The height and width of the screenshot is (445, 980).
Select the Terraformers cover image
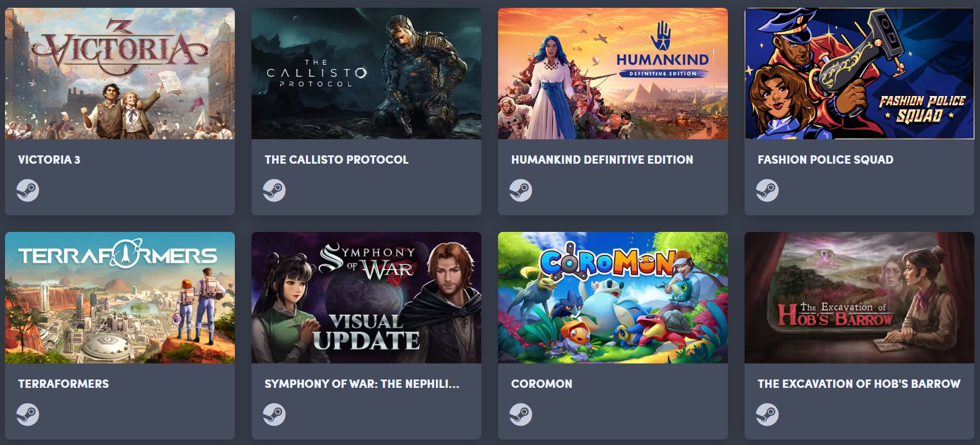(x=120, y=297)
